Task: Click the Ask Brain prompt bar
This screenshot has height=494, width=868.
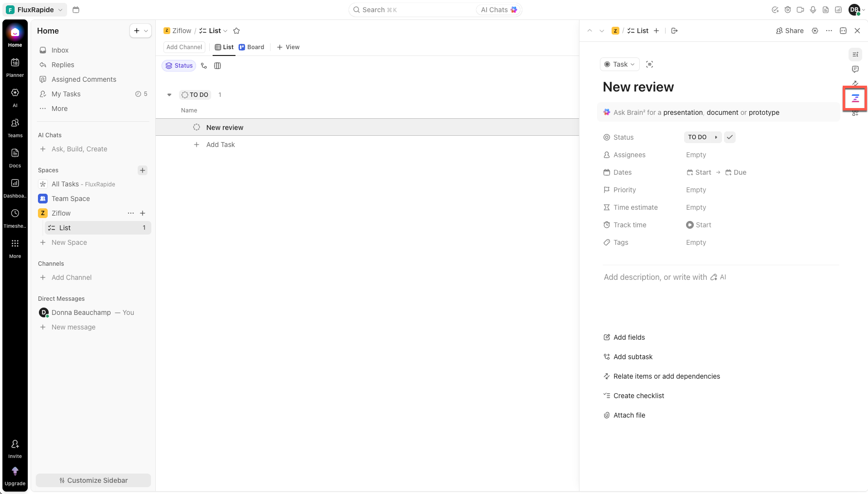Action: click(x=719, y=112)
